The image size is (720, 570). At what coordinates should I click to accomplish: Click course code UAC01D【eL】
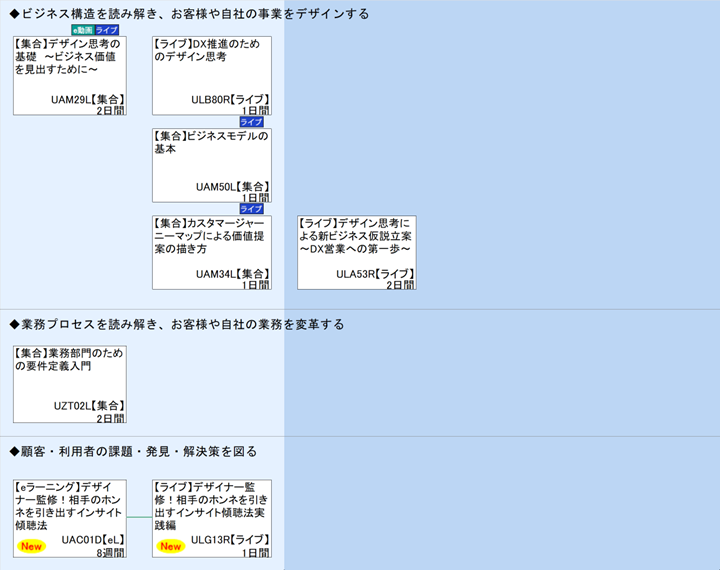(x=93, y=540)
